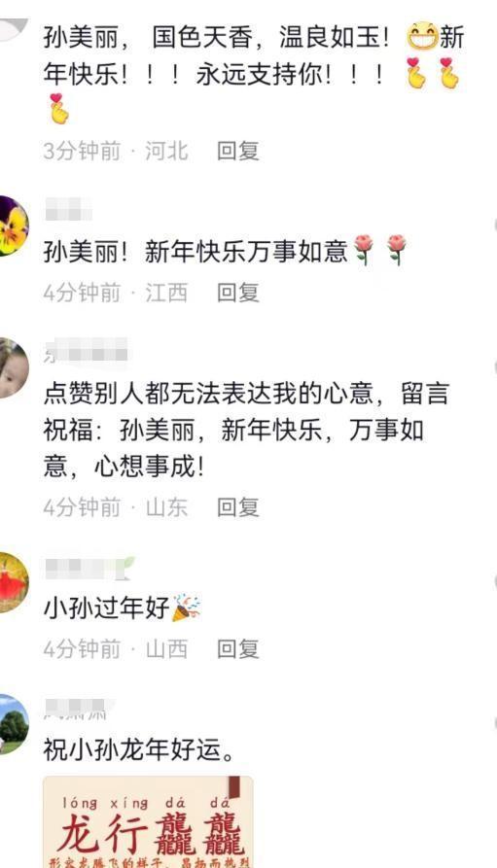Open the green tree avatar profile
497x868 pixels.
click(13, 724)
